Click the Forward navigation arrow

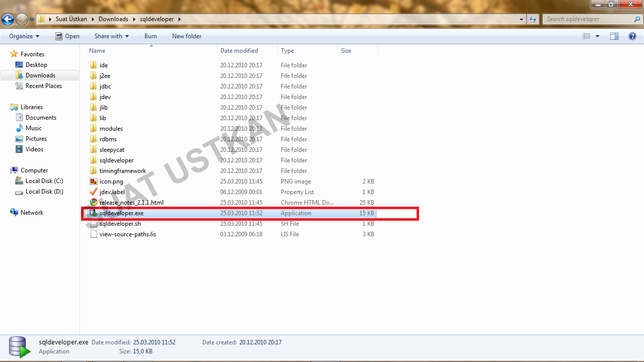coord(22,19)
